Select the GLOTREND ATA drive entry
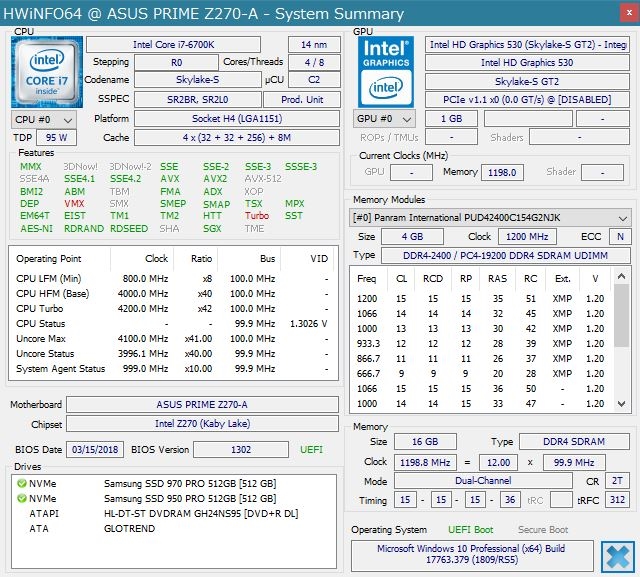Viewport: 640px width, 577px height. (x=130, y=528)
